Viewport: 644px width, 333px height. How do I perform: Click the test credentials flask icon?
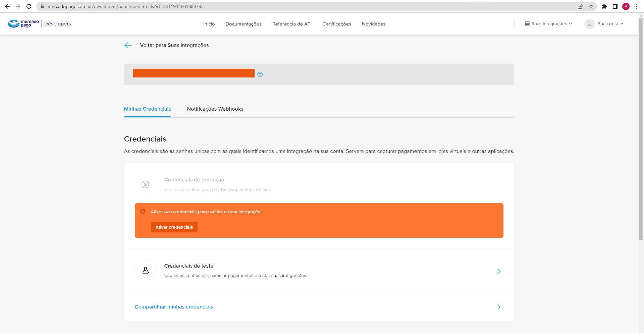tap(145, 270)
